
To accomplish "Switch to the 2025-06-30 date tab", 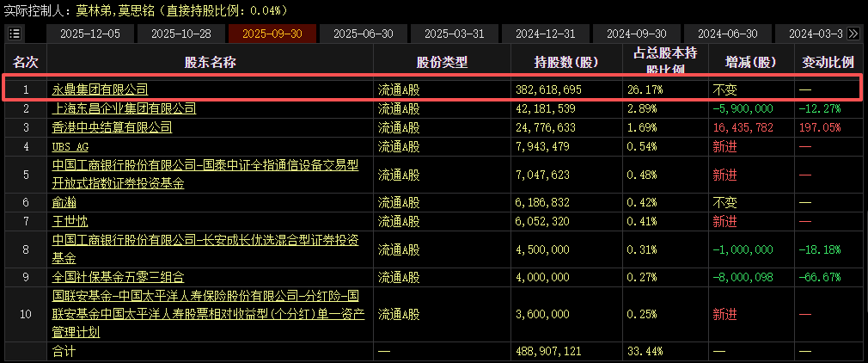I will pos(364,34).
